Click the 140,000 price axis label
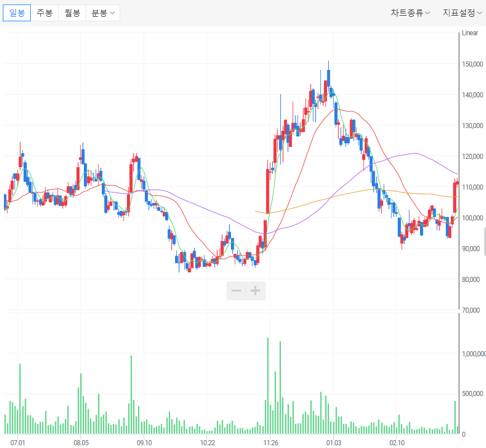This screenshot has width=486, height=448. click(x=473, y=95)
